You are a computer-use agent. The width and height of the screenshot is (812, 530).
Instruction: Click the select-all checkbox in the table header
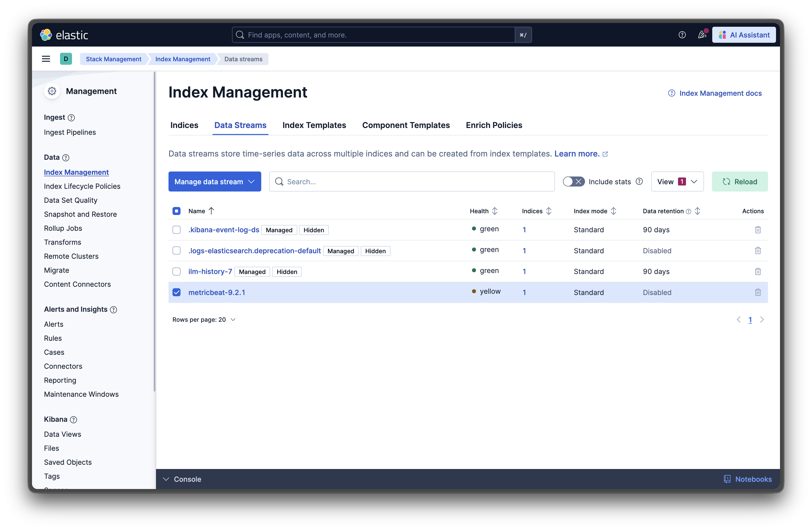coord(176,211)
